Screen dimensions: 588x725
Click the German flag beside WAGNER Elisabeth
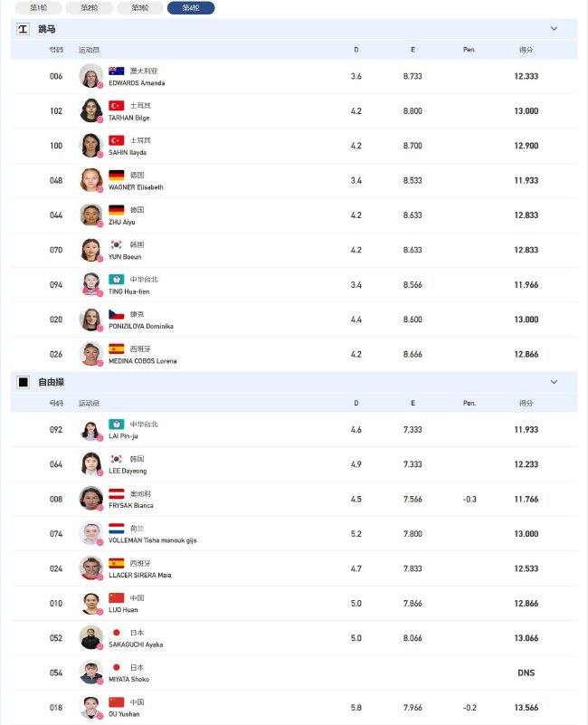(x=116, y=175)
